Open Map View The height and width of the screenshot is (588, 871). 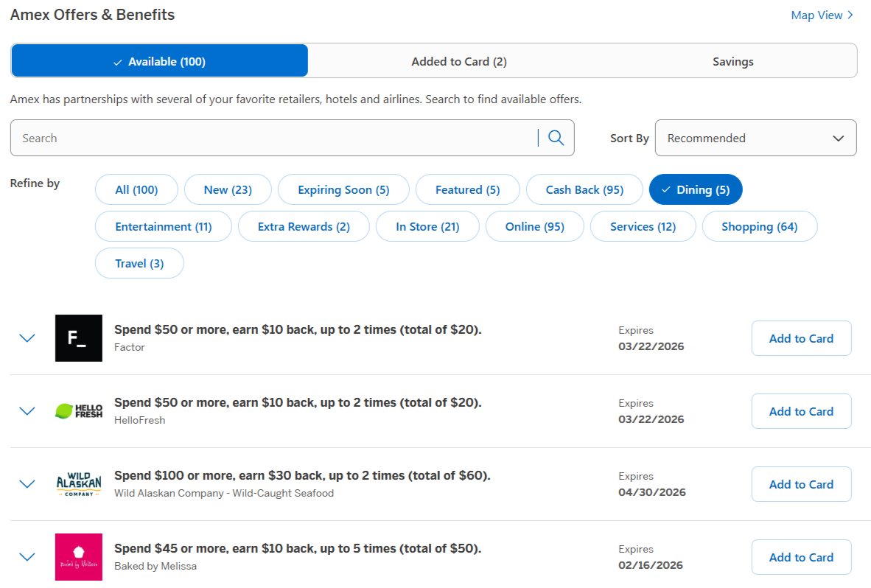pos(816,15)
